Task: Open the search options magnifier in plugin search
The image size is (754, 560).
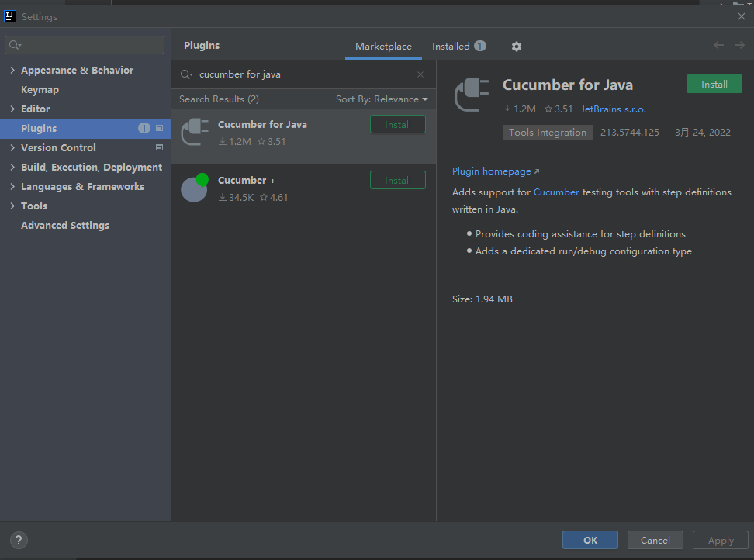Action: (186, 74)
